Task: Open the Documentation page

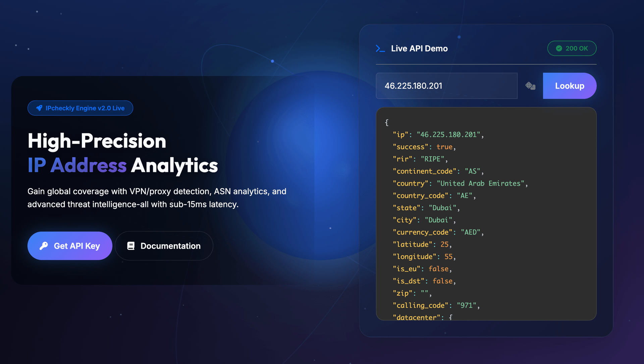Action: pos(164,246)
